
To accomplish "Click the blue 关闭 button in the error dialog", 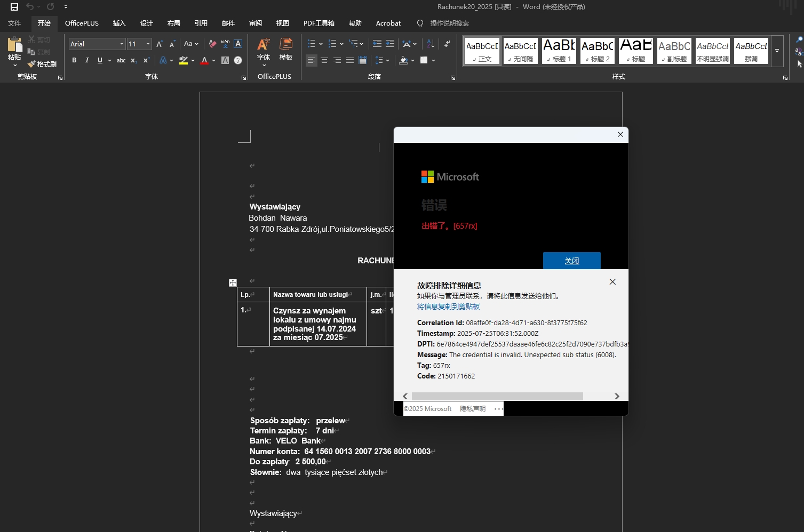I will tap(572, 261).
